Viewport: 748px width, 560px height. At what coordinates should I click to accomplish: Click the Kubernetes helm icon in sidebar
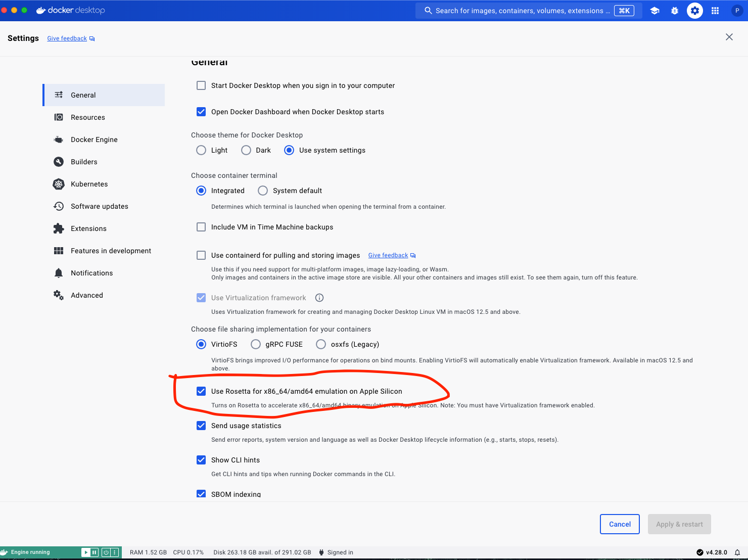pyautogui.click(x=59, y=184)
